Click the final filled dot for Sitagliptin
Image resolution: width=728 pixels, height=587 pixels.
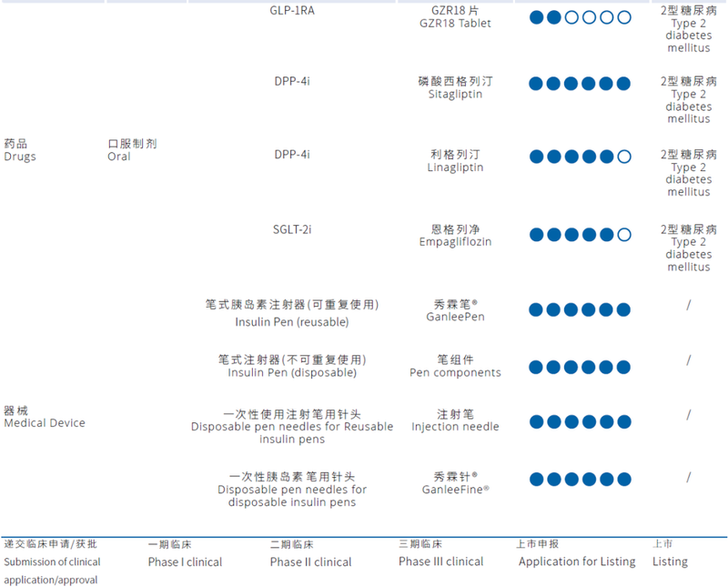click(624, 83)
